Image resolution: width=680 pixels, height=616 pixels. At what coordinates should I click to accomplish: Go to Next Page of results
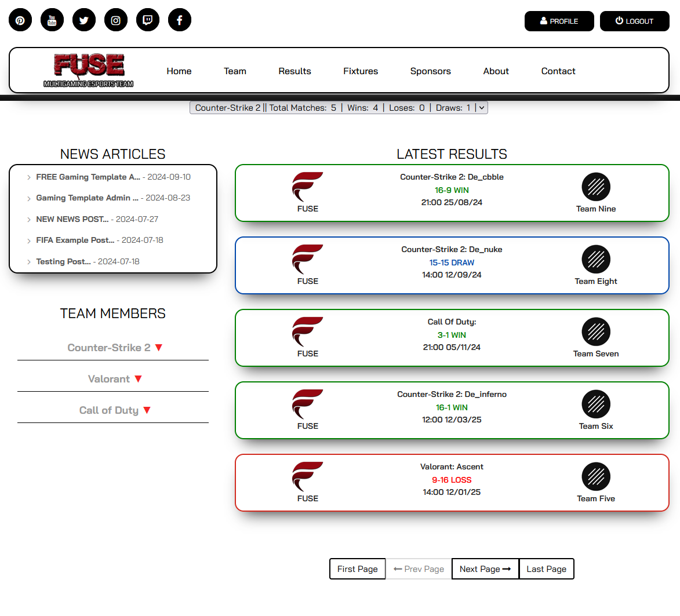pyautogui.click(x=485, y=569)
